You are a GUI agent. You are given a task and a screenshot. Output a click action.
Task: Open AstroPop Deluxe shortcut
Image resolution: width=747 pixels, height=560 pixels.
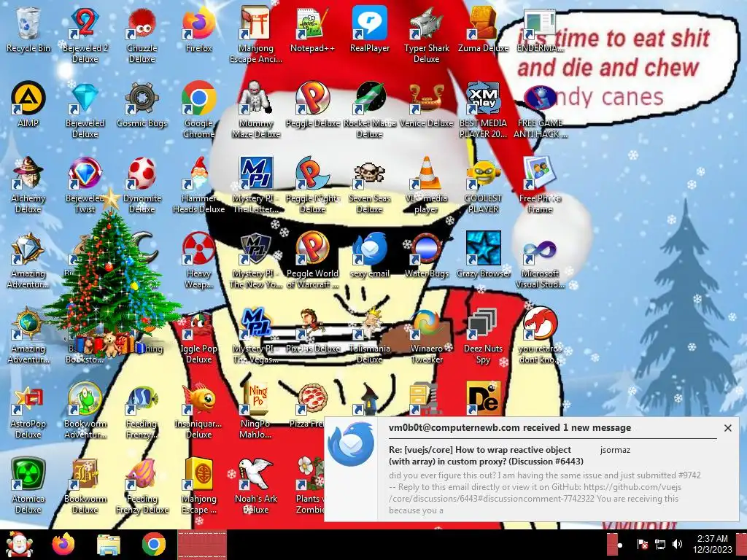coord(28,411)
